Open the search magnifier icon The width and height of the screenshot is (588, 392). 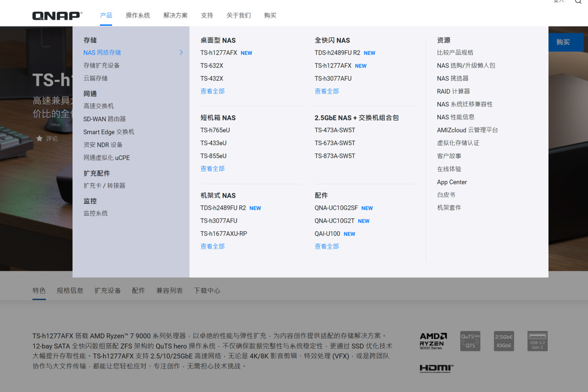click(578, 1)
